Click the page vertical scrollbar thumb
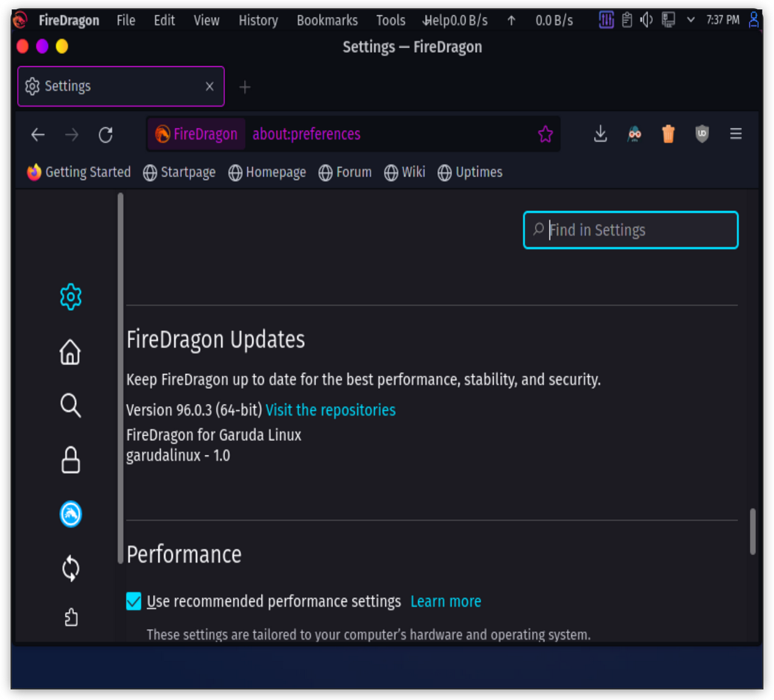Screen dimensions: 774x700 [x=753, y=531]
